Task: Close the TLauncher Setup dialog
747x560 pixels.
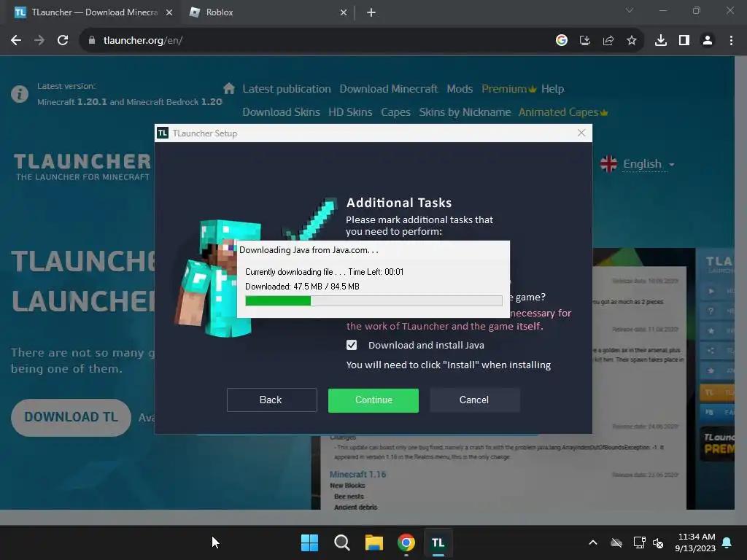Action: 581,133
